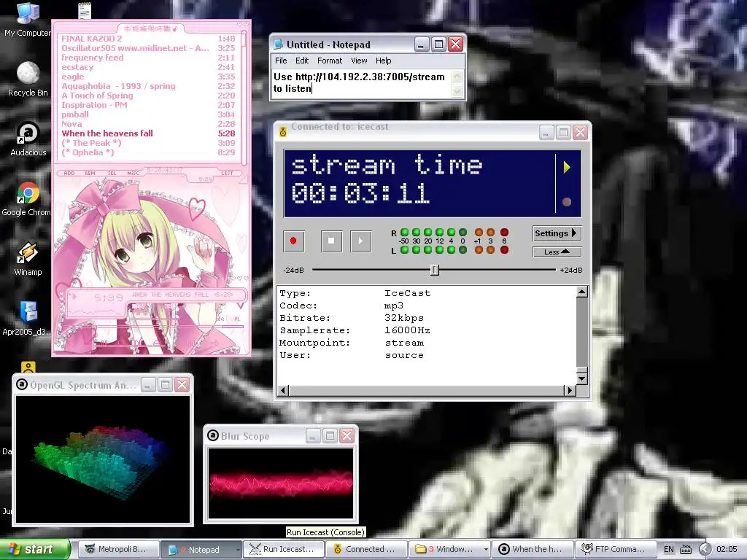Switch to When the h... taskbar item
This screenshot has height=560, width=747.
(x=532, y=549)
